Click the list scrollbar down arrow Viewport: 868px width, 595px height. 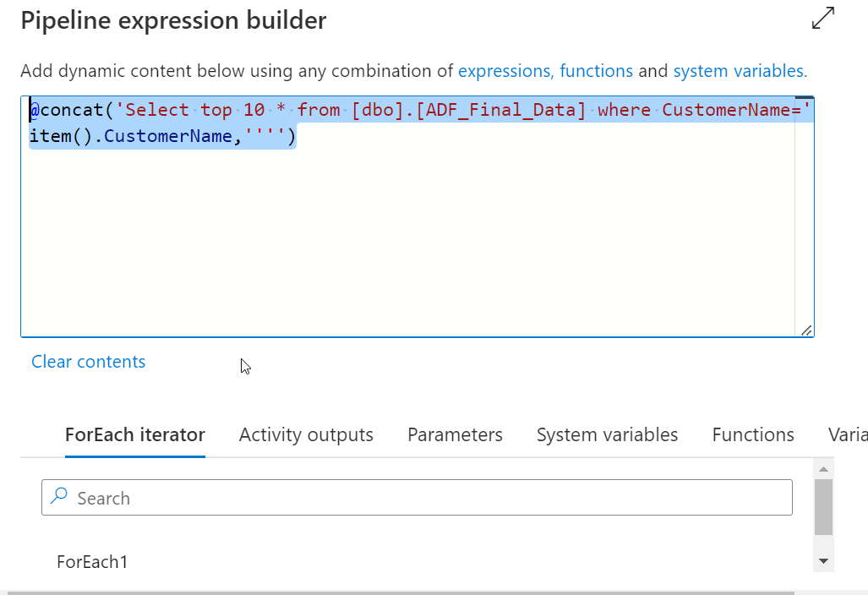point(824,561)
